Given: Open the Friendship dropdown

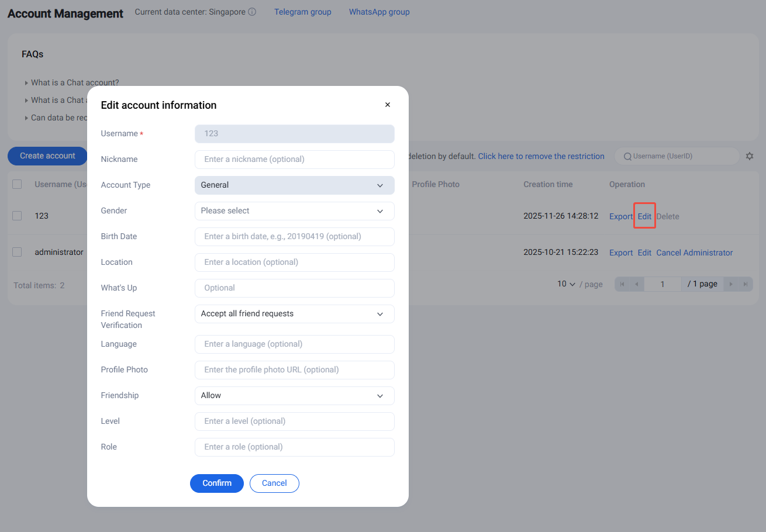Looking at the screenshot, I should (294, 396).
